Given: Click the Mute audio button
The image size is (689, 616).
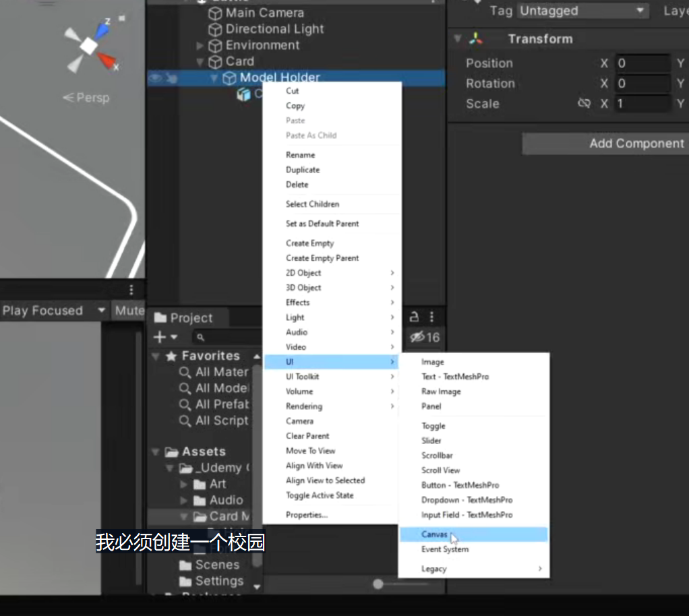Looking at the screenshot, I should (129, 311).
